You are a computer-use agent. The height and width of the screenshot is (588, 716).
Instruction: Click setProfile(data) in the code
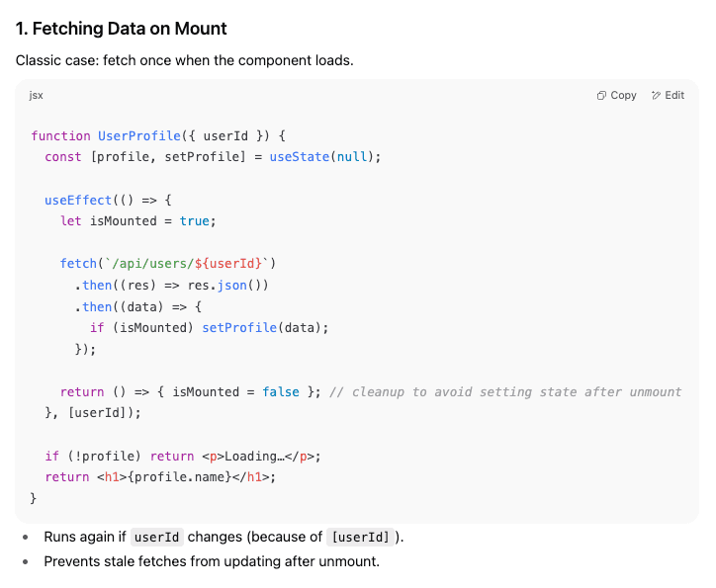click(264, 328)
